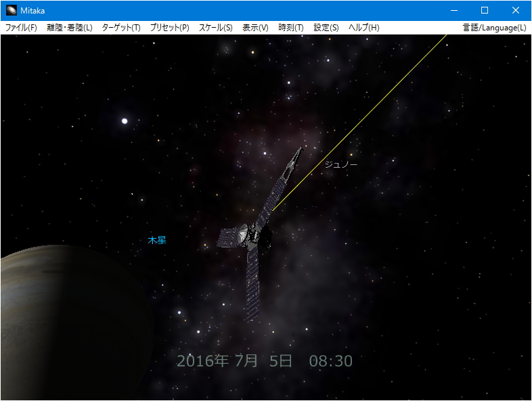Screen dimensions: 532x401
Task: Open the 言語/Language(L) menu
Action: pyautogui.click(x=494, y=28)
